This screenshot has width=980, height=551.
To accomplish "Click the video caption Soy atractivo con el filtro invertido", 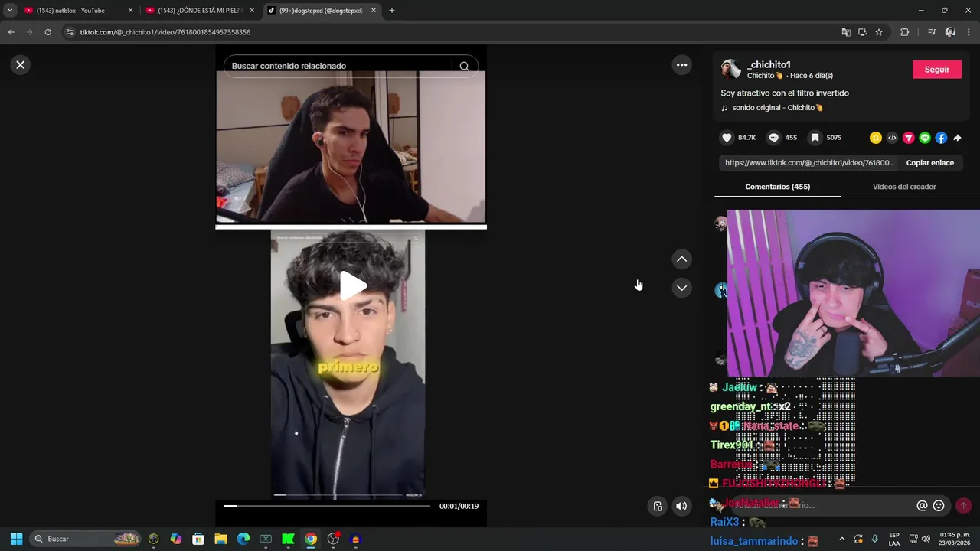I will pos(784,93).
